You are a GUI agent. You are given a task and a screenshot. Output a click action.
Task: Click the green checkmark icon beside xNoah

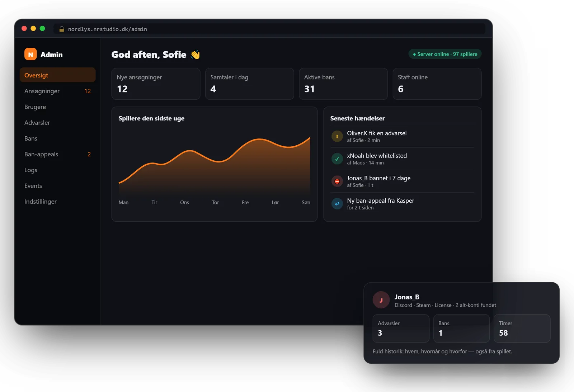(337, 159)
